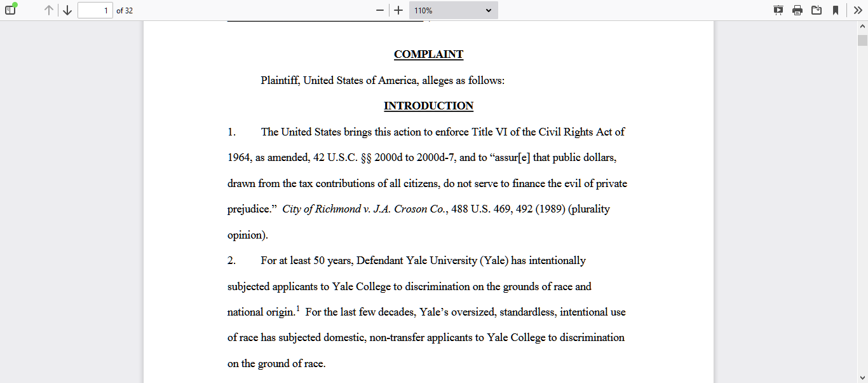Viewport: 868px width, 383px height.
Task: Click the COMPLAINT heading
Action: [429, 55]
